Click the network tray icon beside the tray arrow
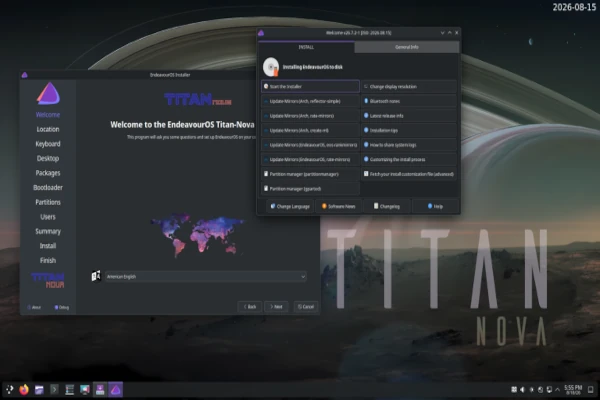 click(549, 390)
